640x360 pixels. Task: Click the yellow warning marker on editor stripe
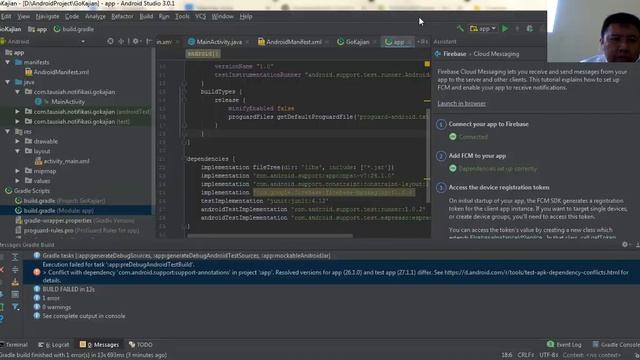click(x=427, y=64)
